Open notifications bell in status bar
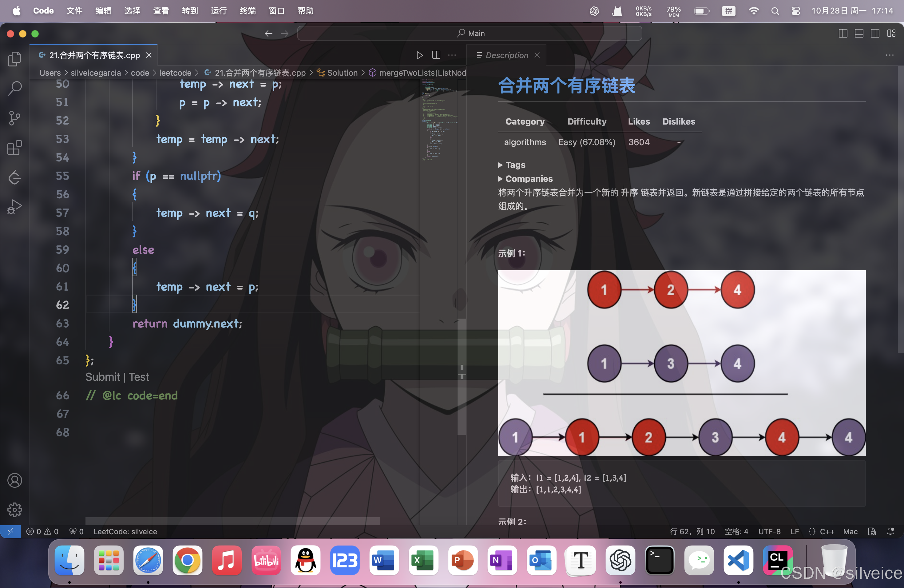The height and width of the screenshot is (588, 904). (890, 531)
